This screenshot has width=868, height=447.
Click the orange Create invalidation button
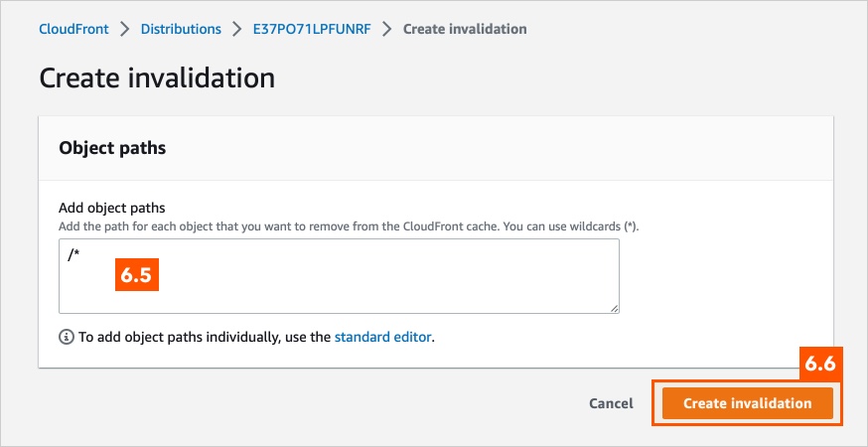click(x=747, y=403)
